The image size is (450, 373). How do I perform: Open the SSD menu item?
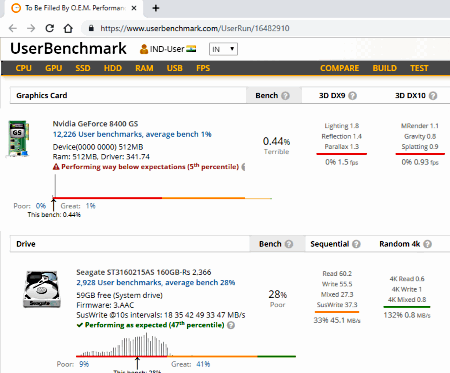coord(83,68)
